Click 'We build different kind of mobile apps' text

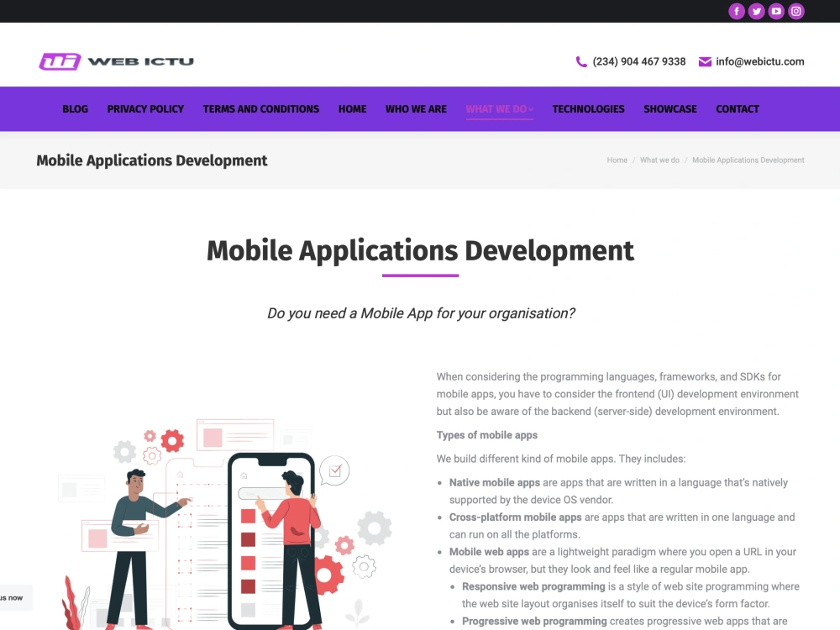point(561,459)
